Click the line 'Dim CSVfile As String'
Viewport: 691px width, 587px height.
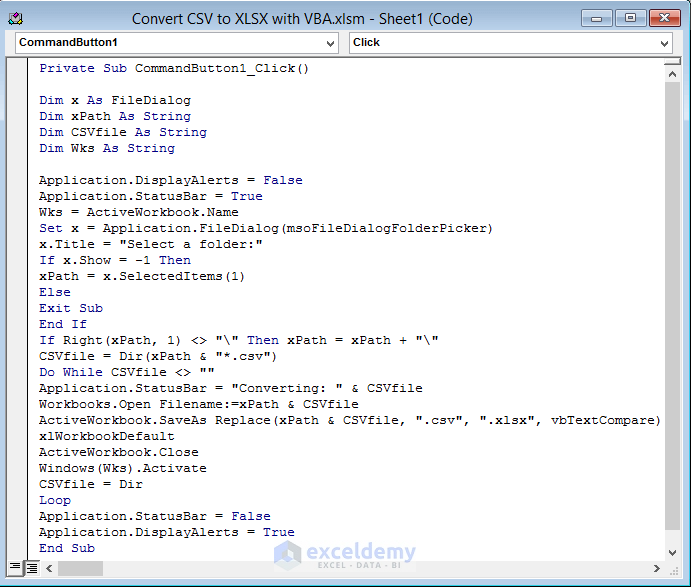click(x=123, y=132)
